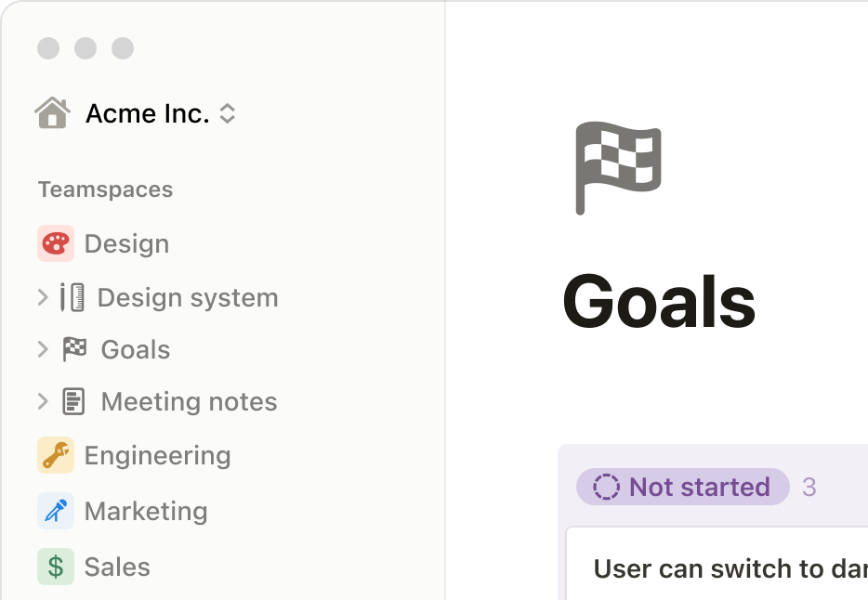Click the Goals flag icon in sidebar
The height and width of the screenshot is (600, 868).
coord(74,349)
